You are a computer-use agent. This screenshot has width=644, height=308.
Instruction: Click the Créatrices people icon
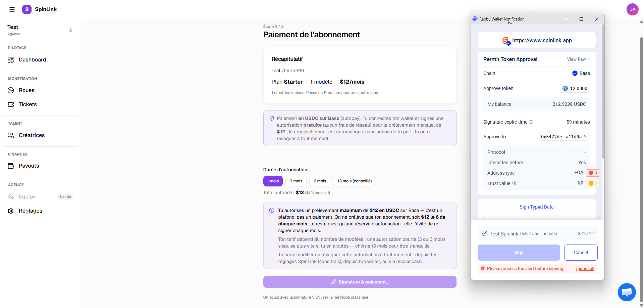tap(11, 135)
